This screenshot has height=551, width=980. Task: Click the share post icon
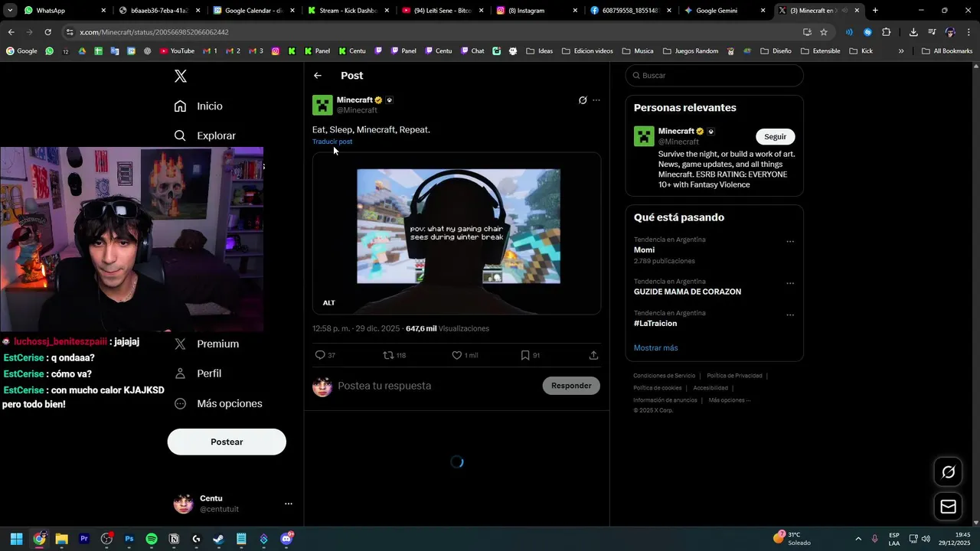tap(593, 355)
